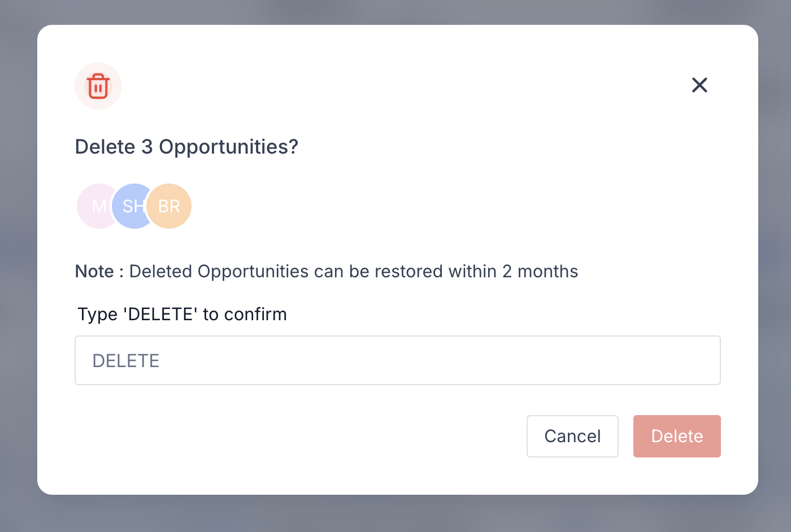Click the 'Delete 3 Opportunities?' heading
Viewport: 791px width, 532px height.
click(x=186, y=147)
